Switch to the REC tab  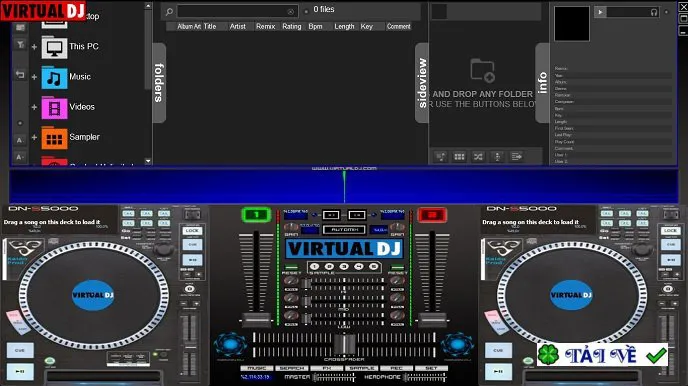point(396,368)
